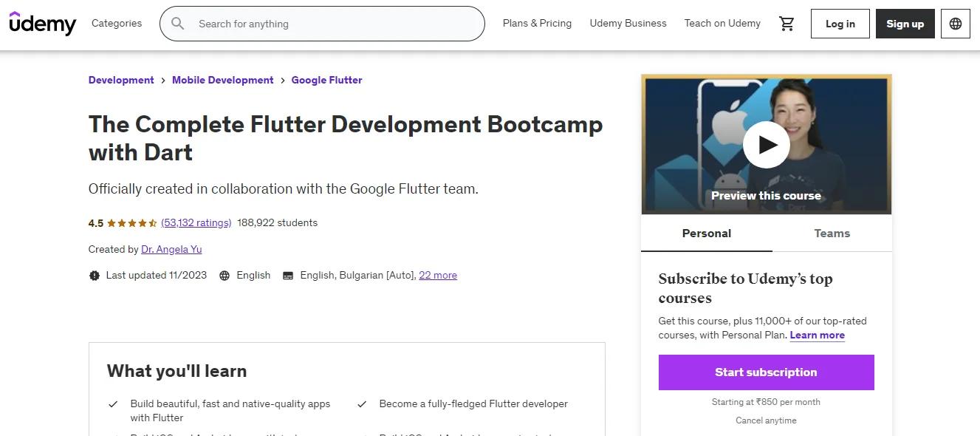
Task: Check the Flutter apps learning checkmark
Action: coord(113,404)
